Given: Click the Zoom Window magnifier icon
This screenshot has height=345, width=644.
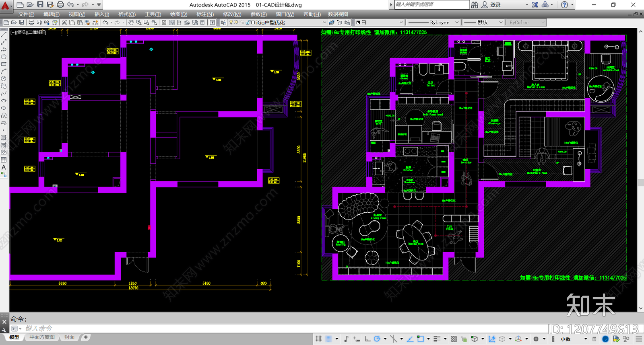Looking at the screenshot, I should [x=147, y=23].
